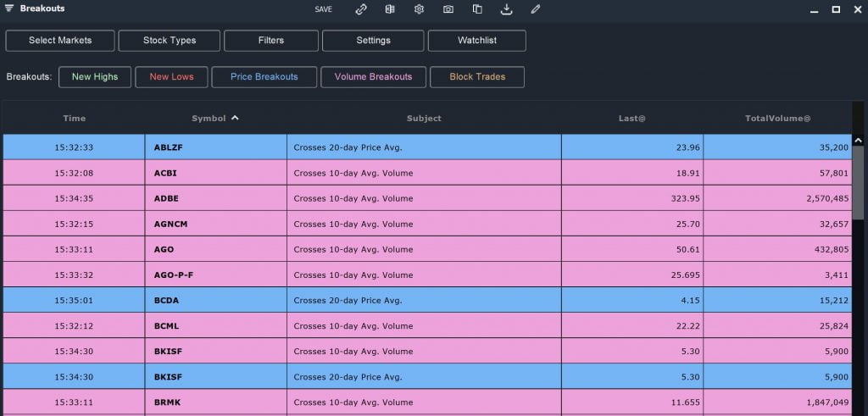Select the BRMK symbol cell

pyautogui.click(x=216, y=402)
